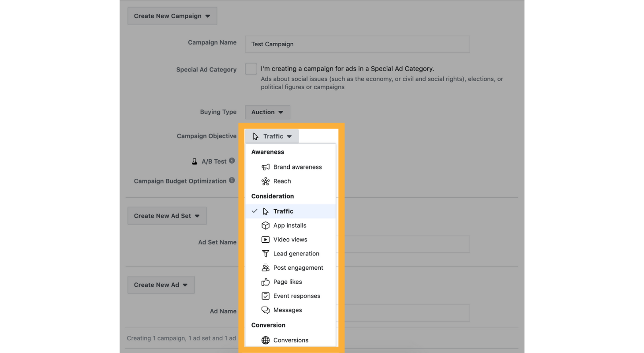Select Event responses objective
Viewport: 644px width, 353px height.
tap(291, 296)
